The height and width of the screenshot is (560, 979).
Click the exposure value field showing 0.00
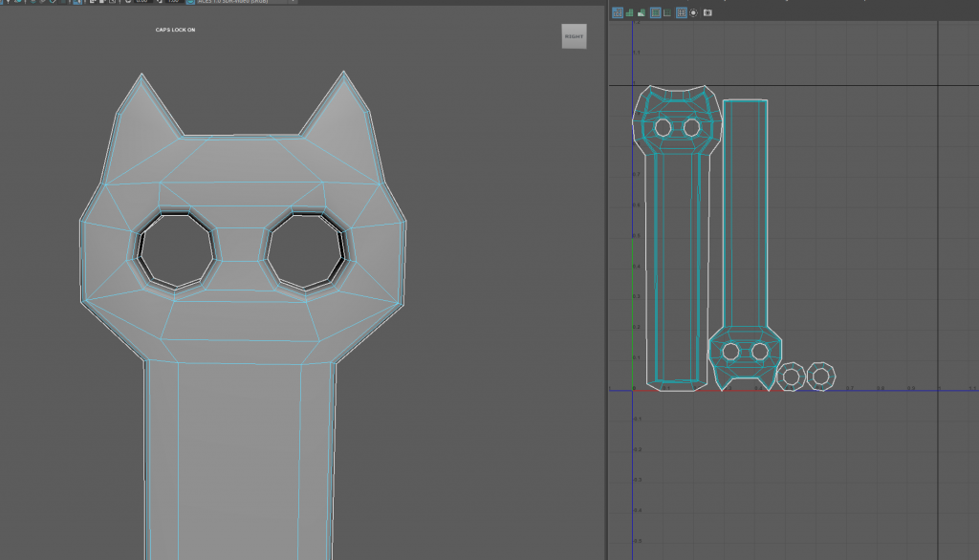(x=141, y=2)
